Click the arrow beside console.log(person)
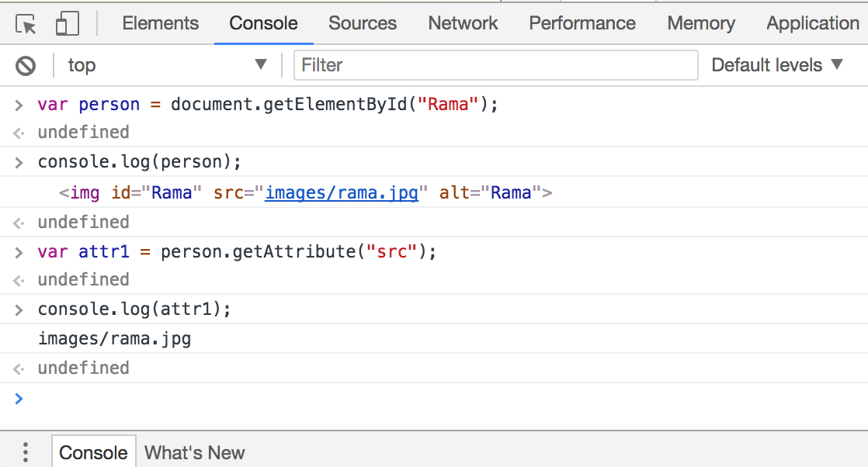 19,163
